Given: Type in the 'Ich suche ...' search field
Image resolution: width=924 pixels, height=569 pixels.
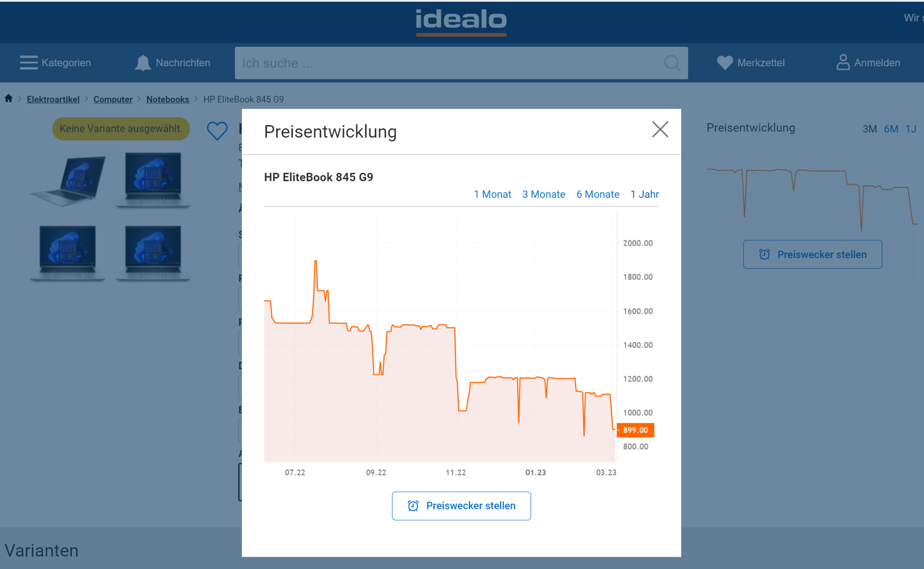Looking at the screenshot, I should click(448, 63).
